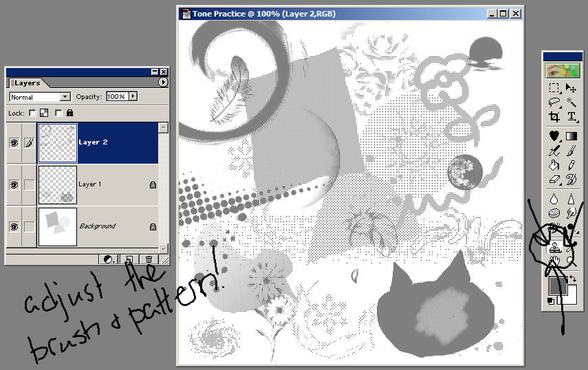This screenshot has height=370, width=588.
Task: Click the Layers list scroll down arrow
Action: (x=163, y=248)
